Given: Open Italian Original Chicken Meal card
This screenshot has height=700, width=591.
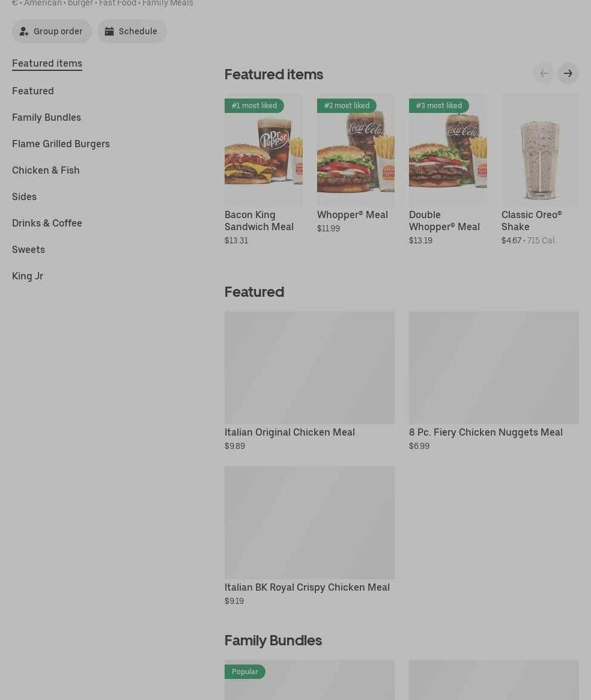Looking at the screenshot, I should (x=309, y=382).
